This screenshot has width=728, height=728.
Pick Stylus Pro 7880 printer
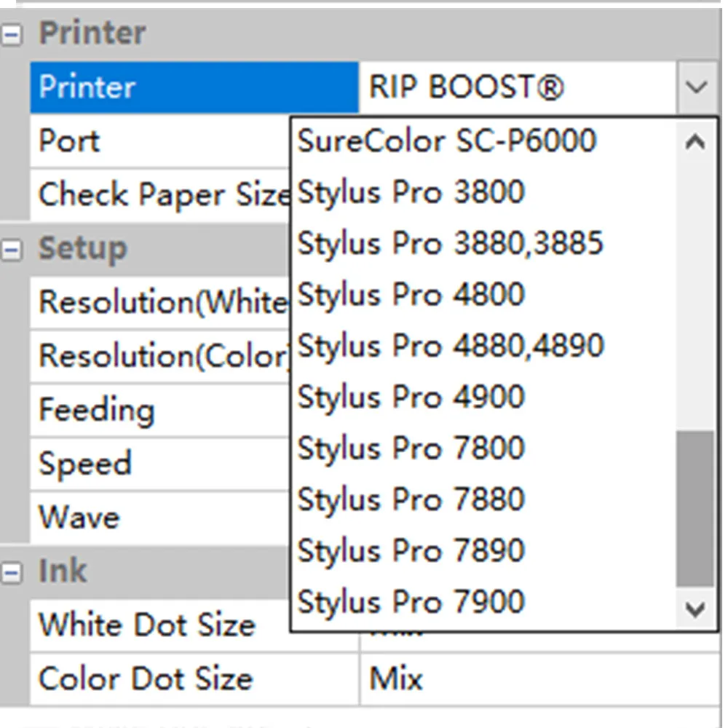411,500
